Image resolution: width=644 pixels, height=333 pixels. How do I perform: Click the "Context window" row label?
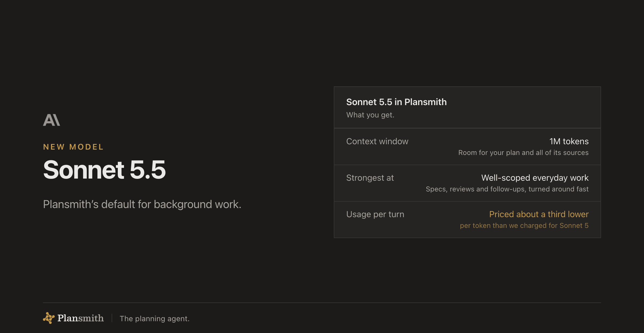[377, 141]
